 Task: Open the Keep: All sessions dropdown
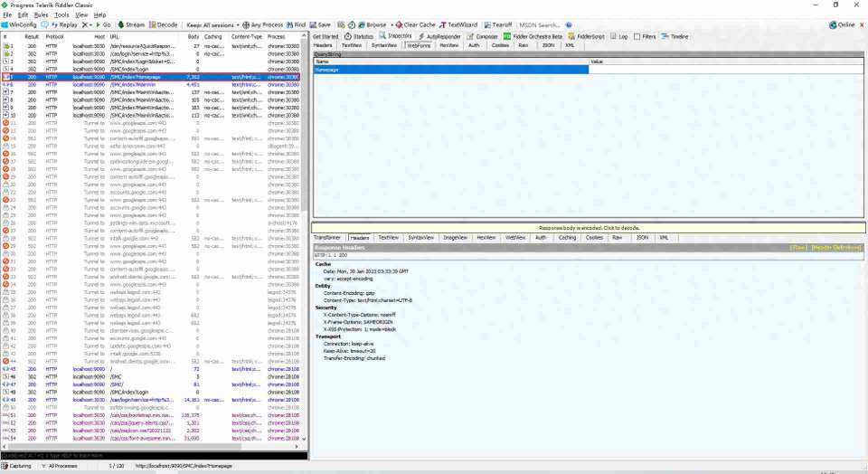[x=212, y=25]
